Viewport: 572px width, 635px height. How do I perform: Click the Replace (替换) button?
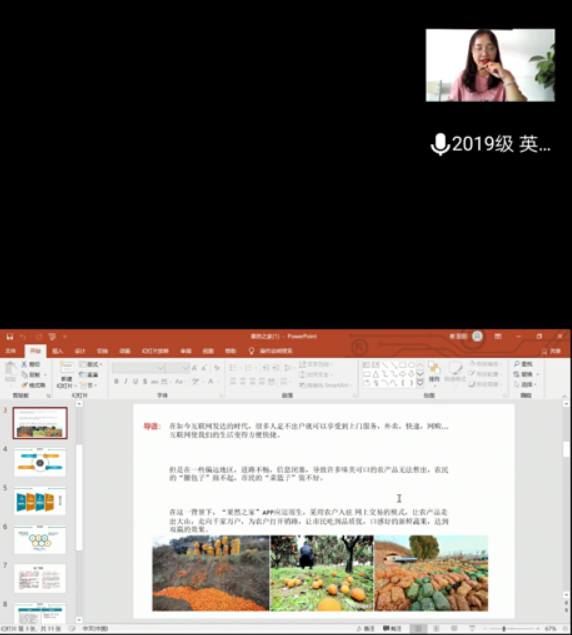(x=525, y=374)
